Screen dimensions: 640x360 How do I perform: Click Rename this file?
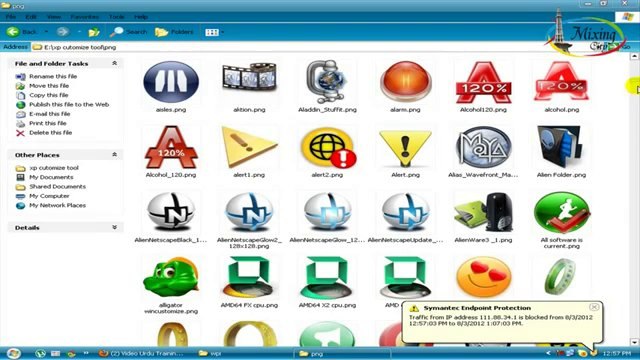53,76
